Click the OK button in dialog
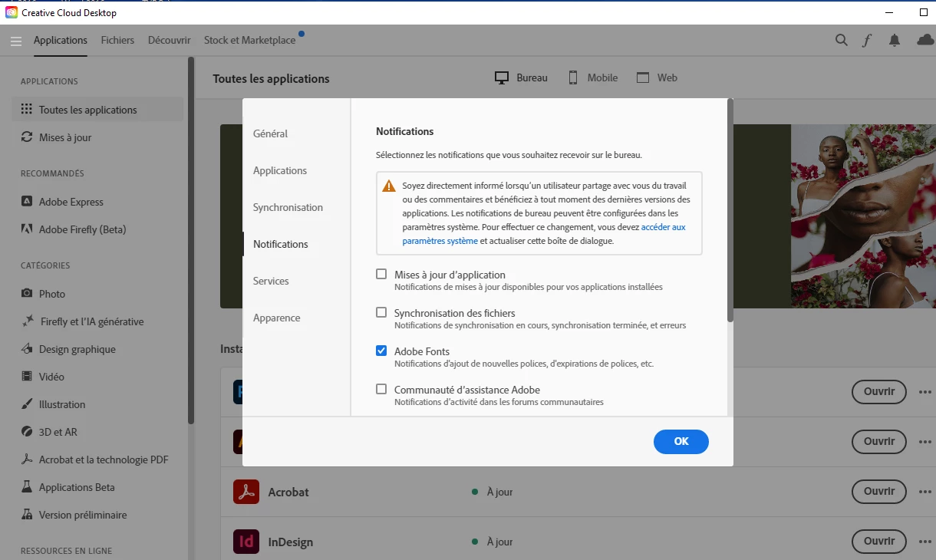The height and width of the screenshot is (560, 936). point(681,441)
